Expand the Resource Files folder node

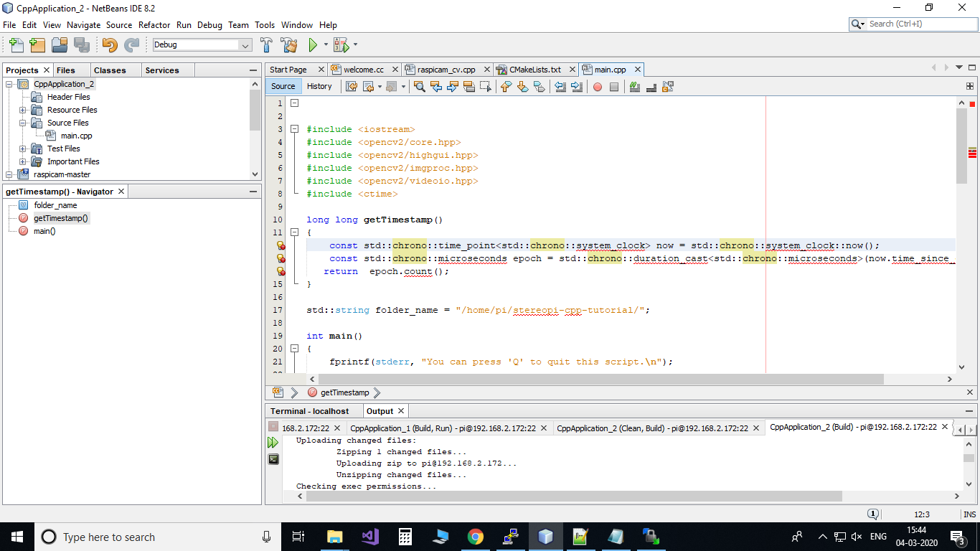23,110
